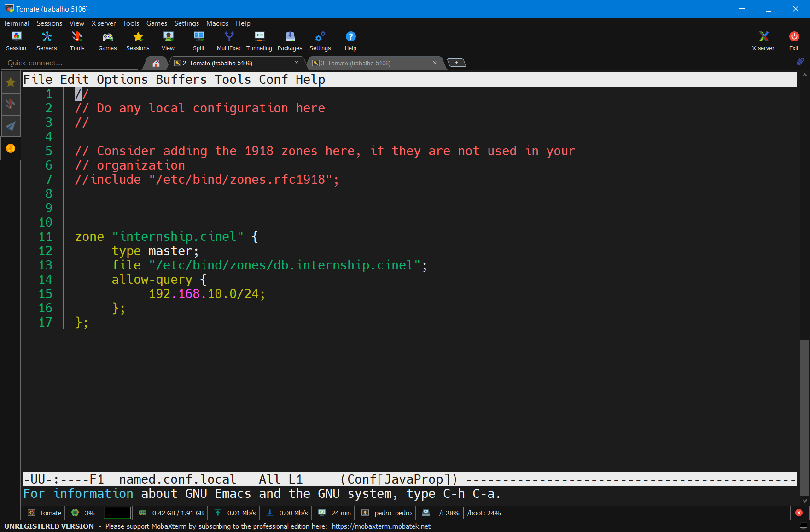Click the orange globe sidebar icon
The height and width of the screenshot is (532, 810).
[11, 148]
